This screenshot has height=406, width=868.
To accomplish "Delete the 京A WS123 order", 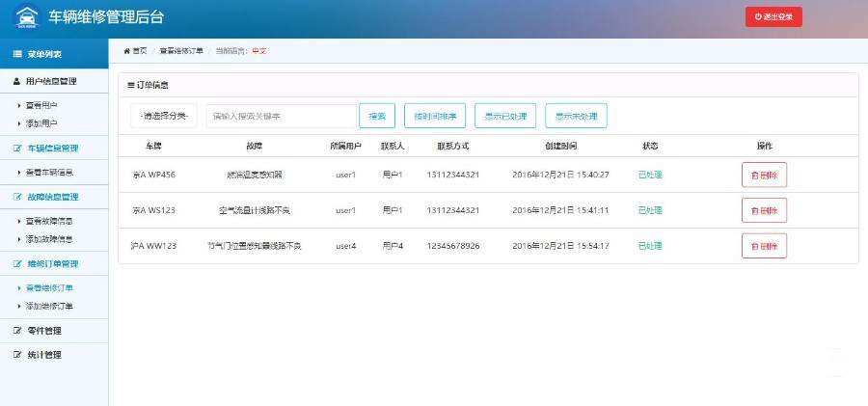I will 764,210.
